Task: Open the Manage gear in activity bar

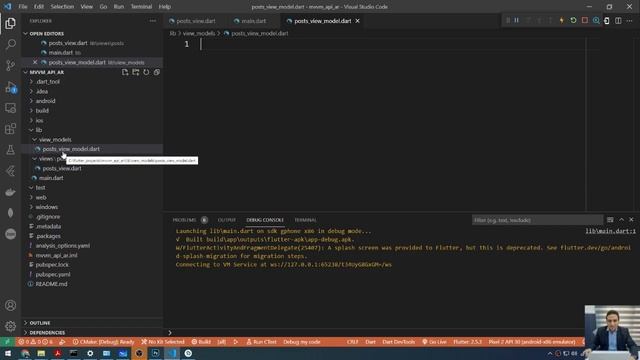Action: point(10,326)
